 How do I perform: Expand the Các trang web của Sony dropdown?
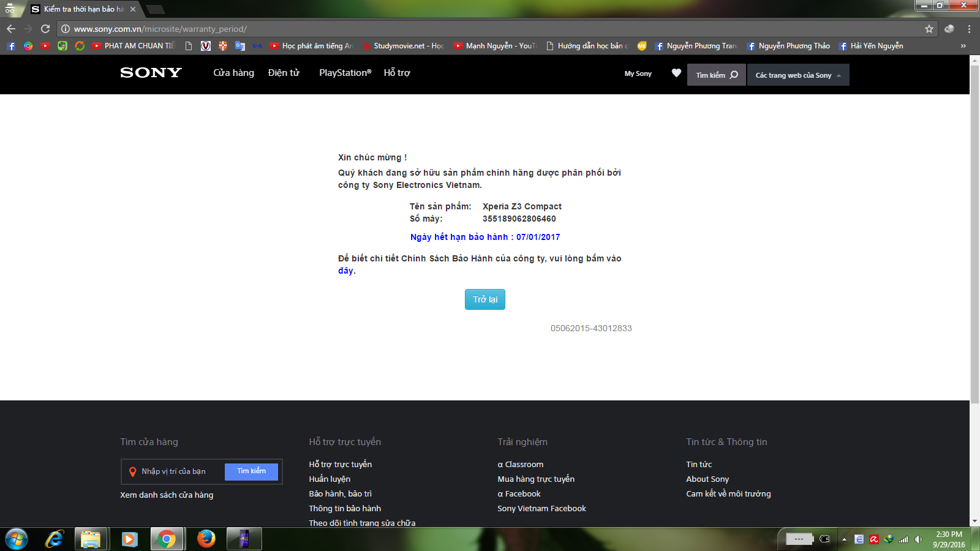tap(798, 75)
